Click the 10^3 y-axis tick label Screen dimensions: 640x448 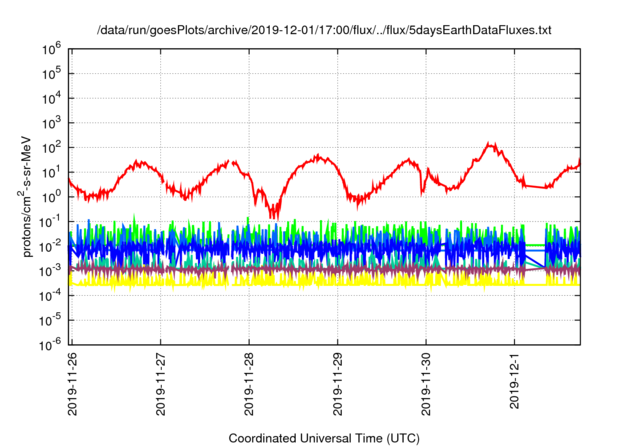[x=51, y=123]
